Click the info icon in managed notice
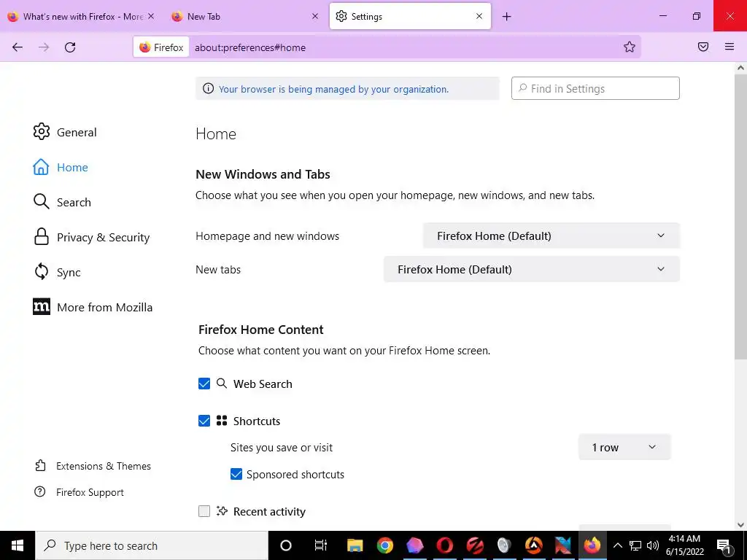The height and width of the screenshot is (560, 747). point(208,88)
